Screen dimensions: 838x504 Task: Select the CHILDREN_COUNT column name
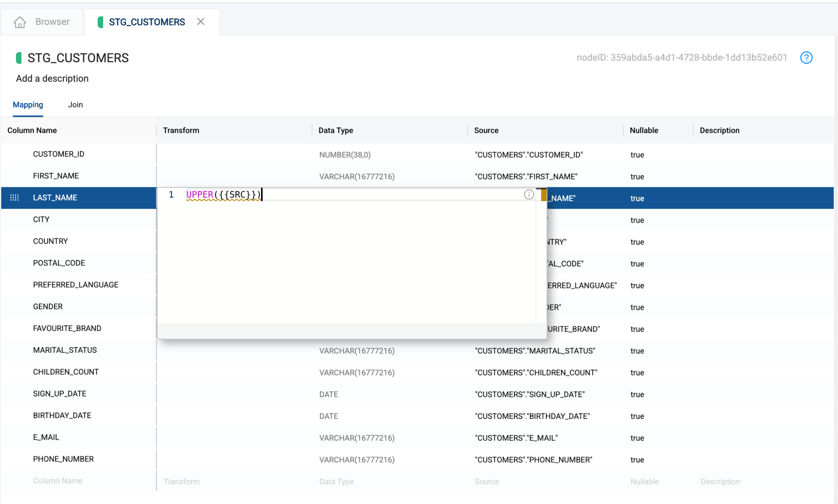point(66,372)
